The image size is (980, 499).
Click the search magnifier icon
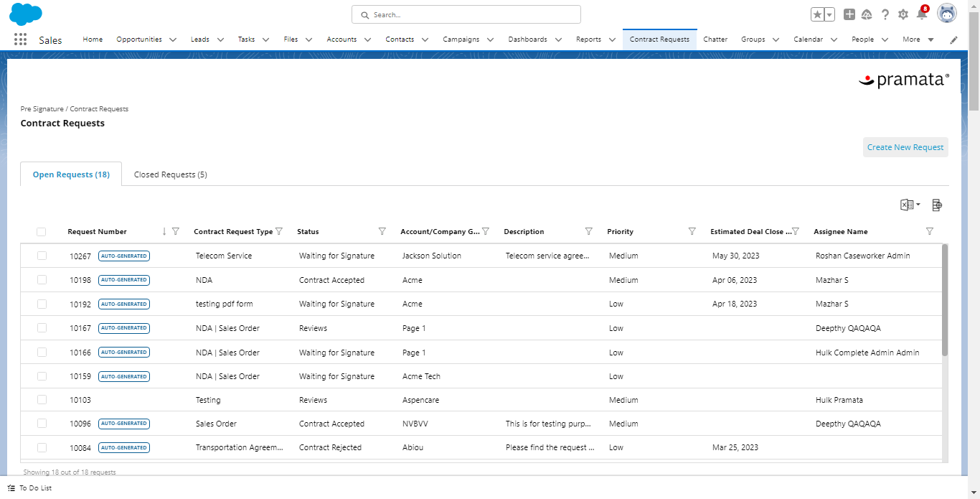(x=364, y=14)
